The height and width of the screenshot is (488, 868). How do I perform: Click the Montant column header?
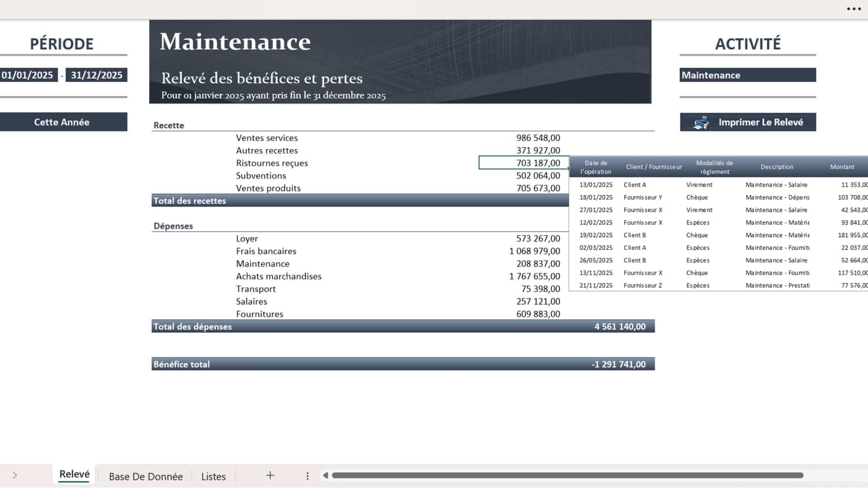tap(841, 167)
